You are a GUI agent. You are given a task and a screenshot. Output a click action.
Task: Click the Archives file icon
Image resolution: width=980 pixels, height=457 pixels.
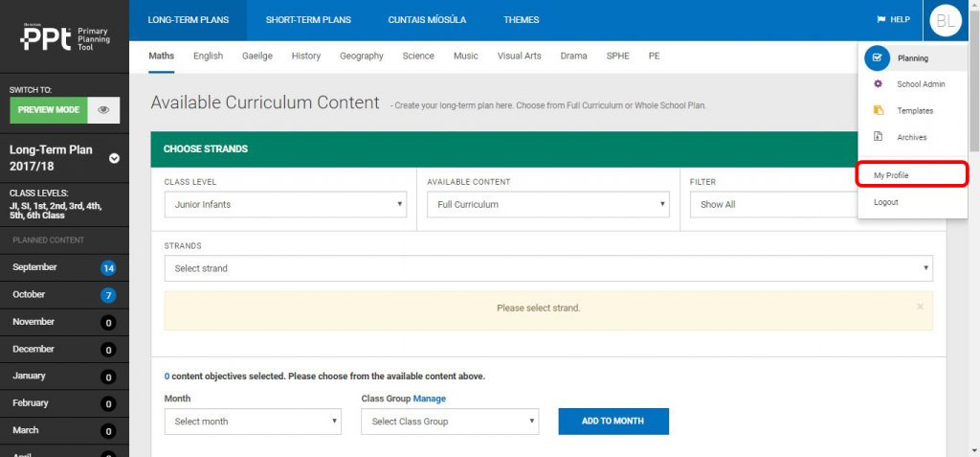pyautogui.click(x=879, y=137)
